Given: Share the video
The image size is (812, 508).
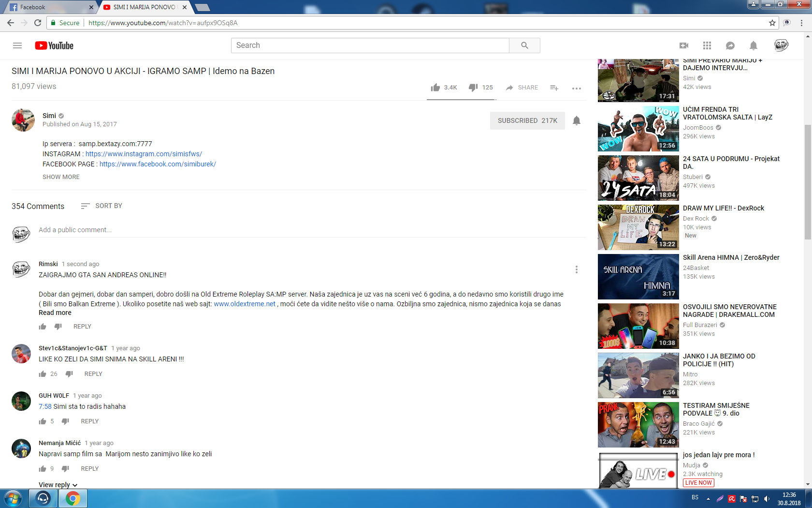Looking at the screenshot, I should [x=522, y=88].
